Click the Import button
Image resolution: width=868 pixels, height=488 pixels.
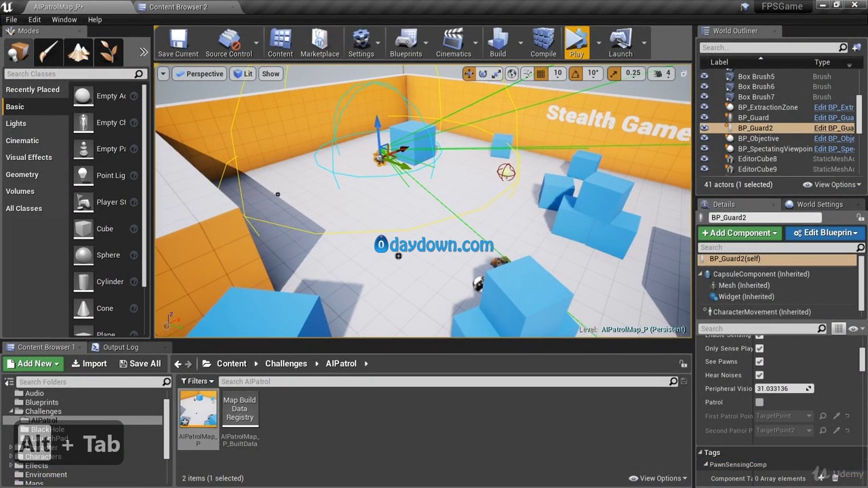89,363
